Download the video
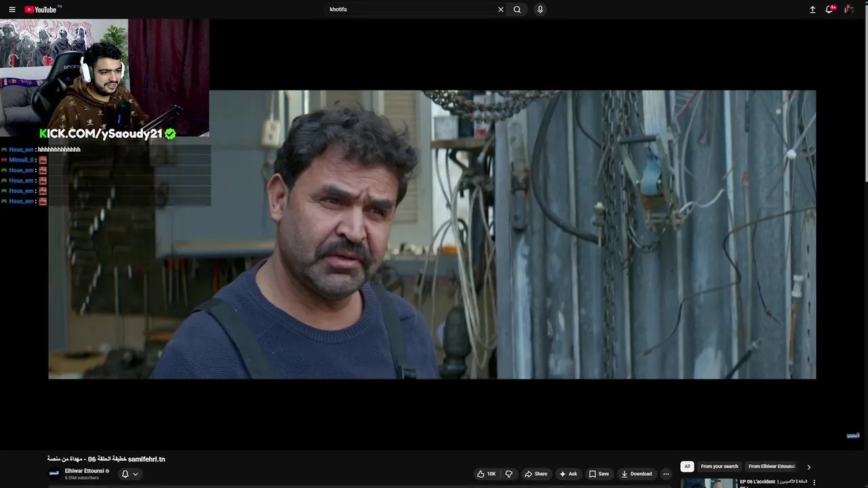 (x=637, y=474)
